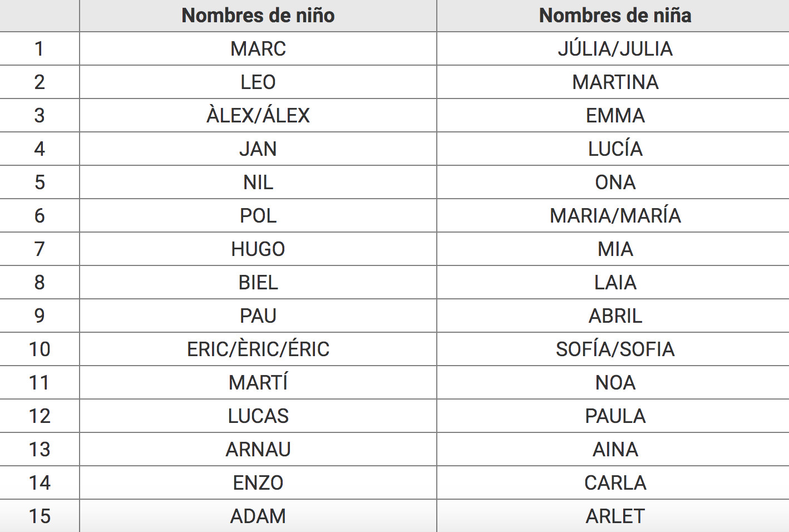
Task: Click the boy name ARNAU
Action: coord(258,450)
